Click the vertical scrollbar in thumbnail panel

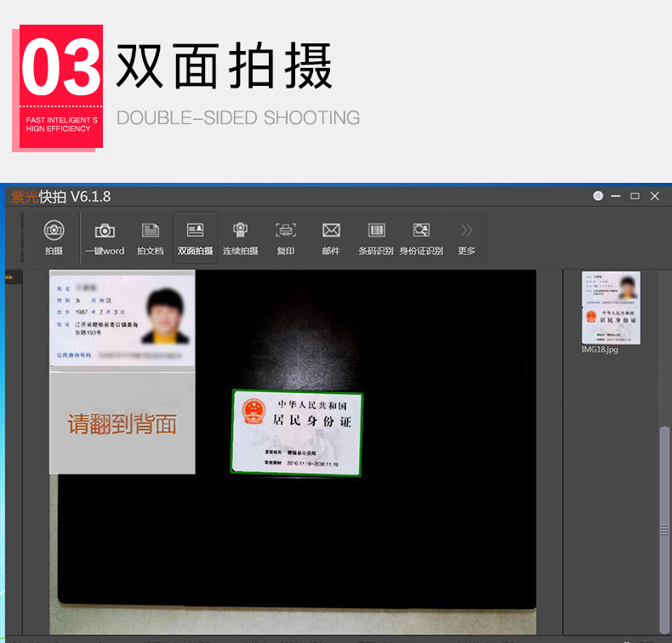(x=664, y=529)
